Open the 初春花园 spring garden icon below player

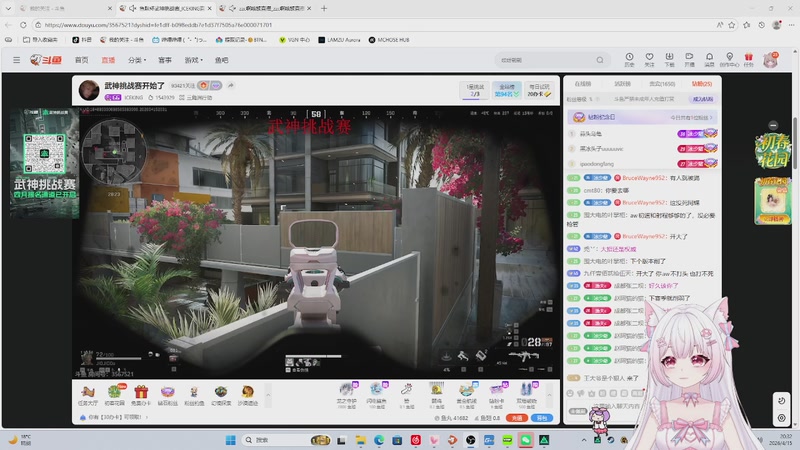pos(114,395)
